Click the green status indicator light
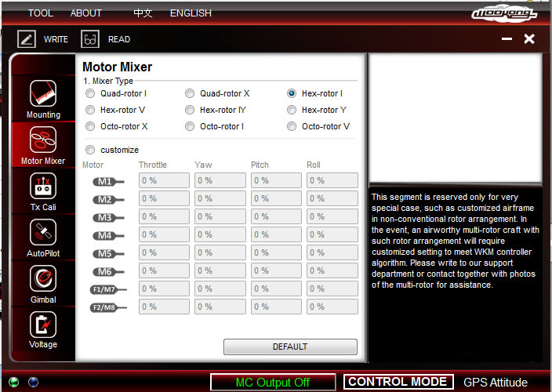 (14, 383)
